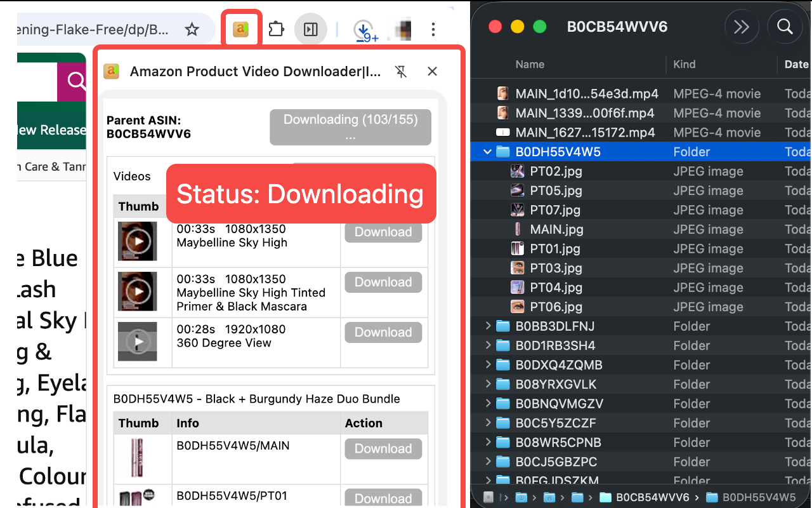812x508 pixels.
Task: Select B0C5Y5ZCZF folder name
Action: pos(556,423)
